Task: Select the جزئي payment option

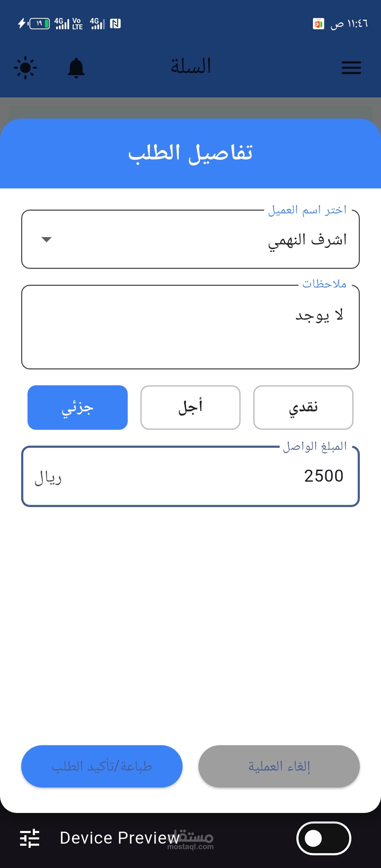Action: pyautogui.click(x=78, y=408)
